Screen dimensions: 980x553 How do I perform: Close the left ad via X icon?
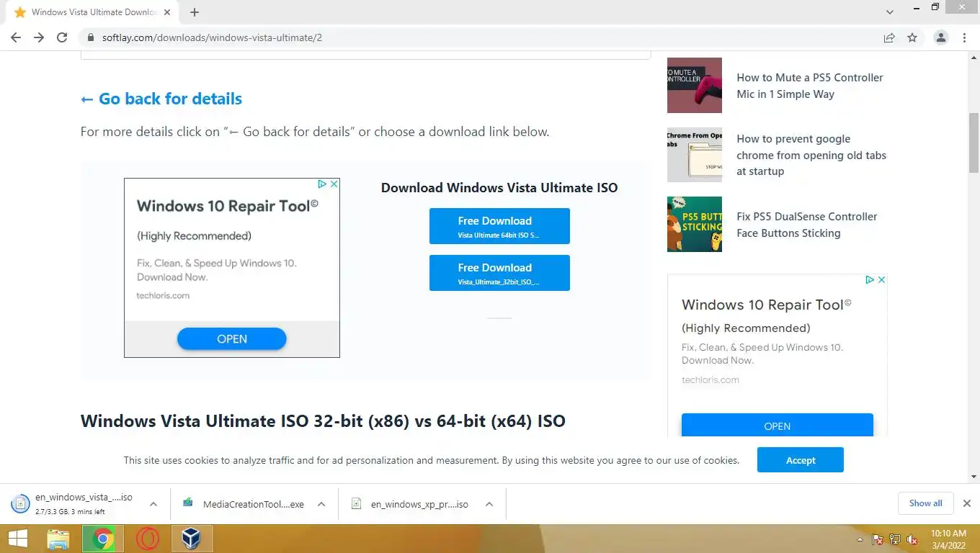pyautogui.click(x=334, y=184)
